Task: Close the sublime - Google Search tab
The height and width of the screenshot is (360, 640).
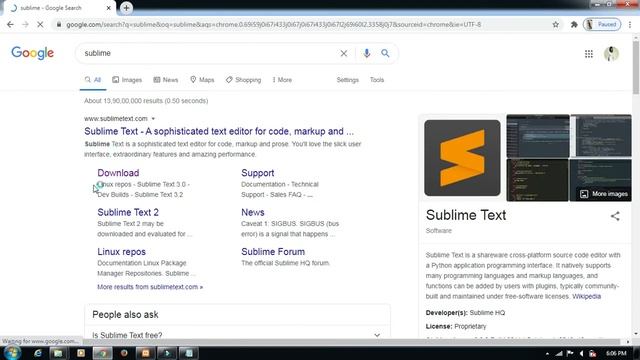Action: 109,8
